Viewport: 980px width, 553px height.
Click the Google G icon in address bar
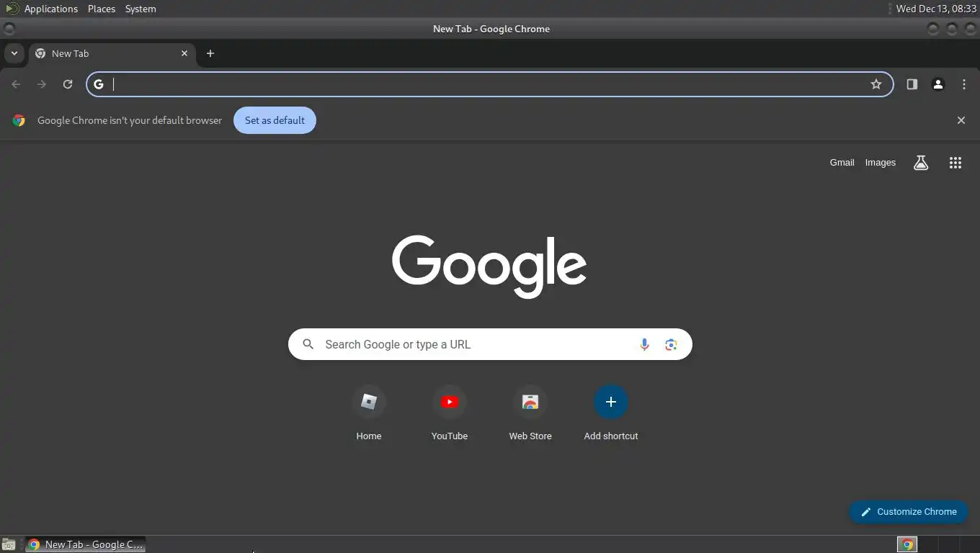(x=99, y=84)
